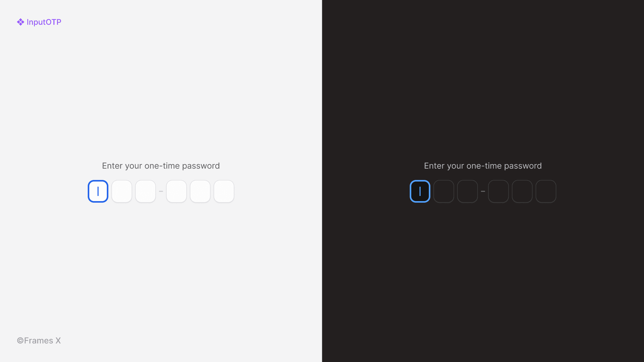Select the fourth OTP box in light panel
The width and height of the screenshot is (644, 362).
176,191
